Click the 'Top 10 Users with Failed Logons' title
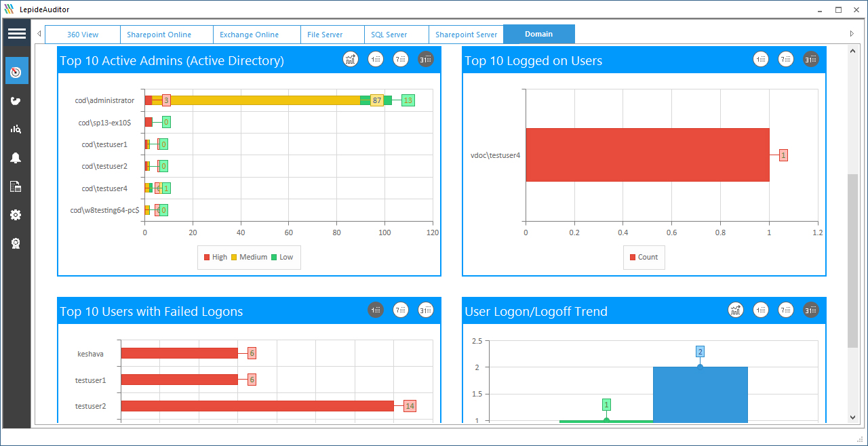 [x=151, y=311]
